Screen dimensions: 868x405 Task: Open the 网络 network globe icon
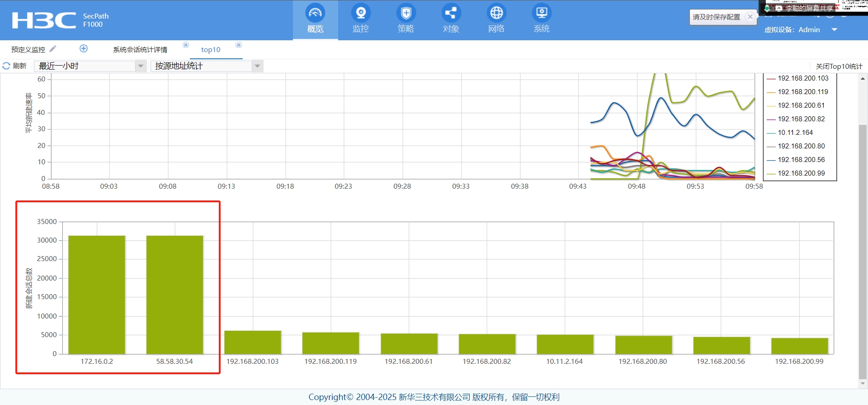(496, 13)
